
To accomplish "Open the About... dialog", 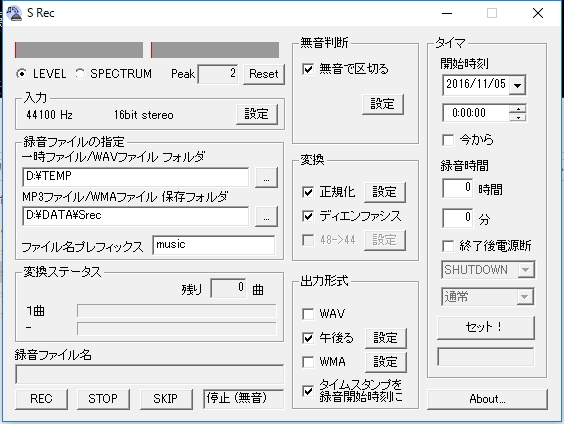I will [487, 399].
